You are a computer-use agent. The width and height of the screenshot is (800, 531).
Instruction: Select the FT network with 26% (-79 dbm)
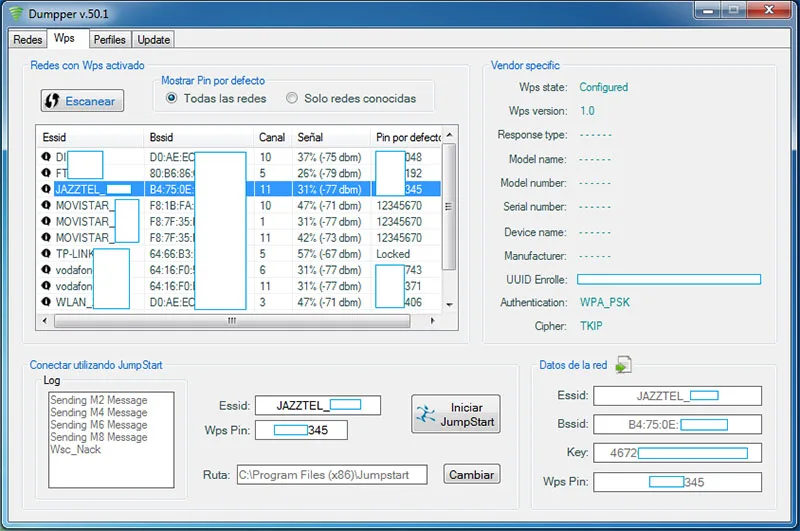(x=239, y=173)
